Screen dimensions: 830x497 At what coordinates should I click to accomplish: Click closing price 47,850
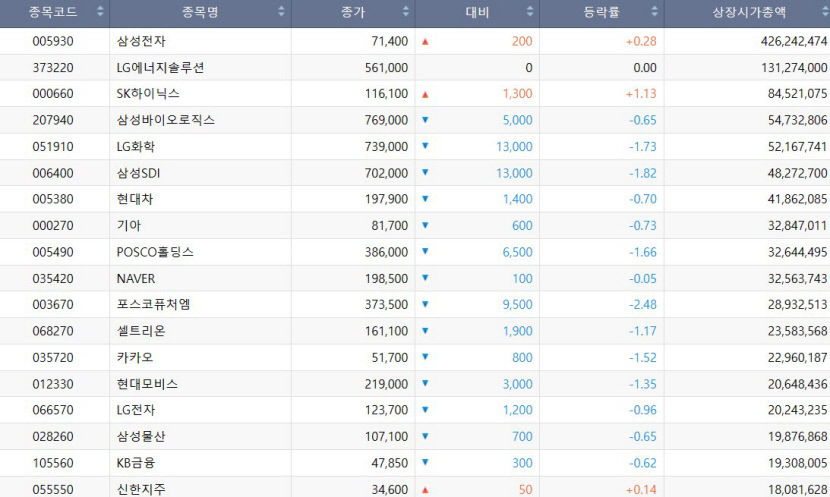(390, 463)
